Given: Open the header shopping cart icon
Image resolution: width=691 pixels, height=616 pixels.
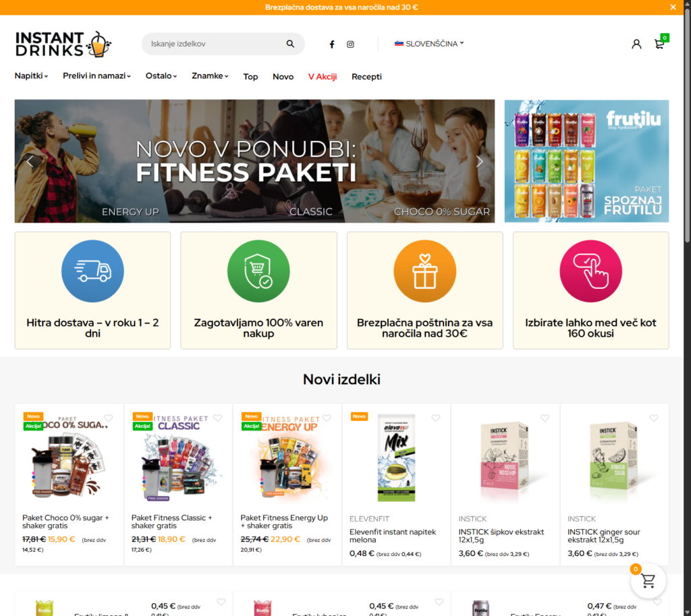Looking at the screenshot, I should click(659, 44).
